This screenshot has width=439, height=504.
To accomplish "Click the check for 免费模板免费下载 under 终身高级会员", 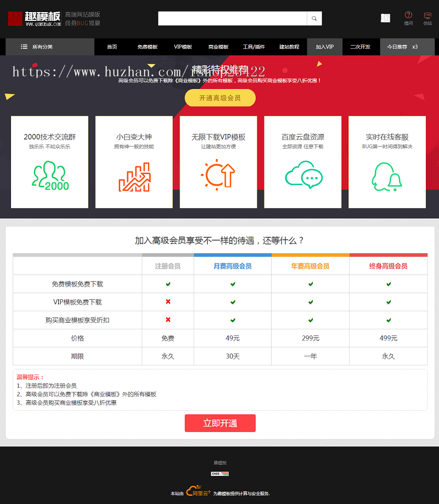I will pos(388,284).
